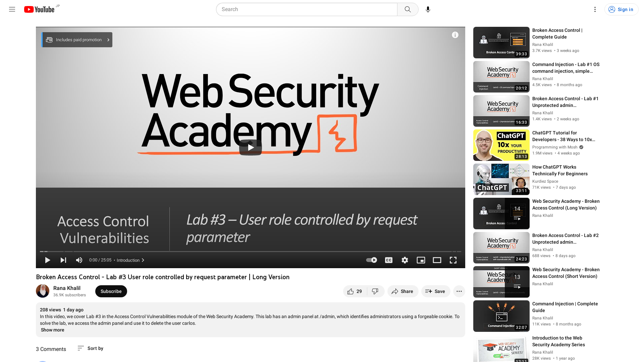Expand the Introduction chapter dropdown
This screenshot has height=362, width=644.
[x=130, y=260]
